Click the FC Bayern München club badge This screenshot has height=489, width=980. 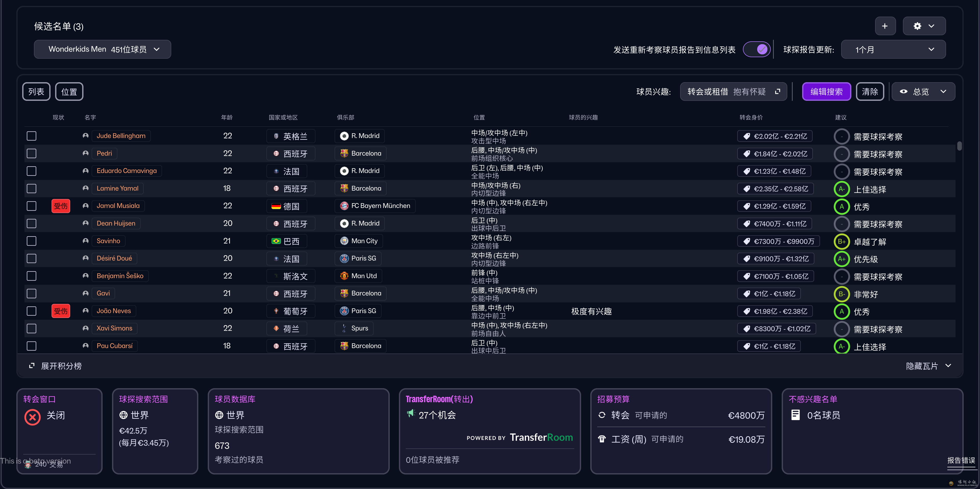(344, 206)
